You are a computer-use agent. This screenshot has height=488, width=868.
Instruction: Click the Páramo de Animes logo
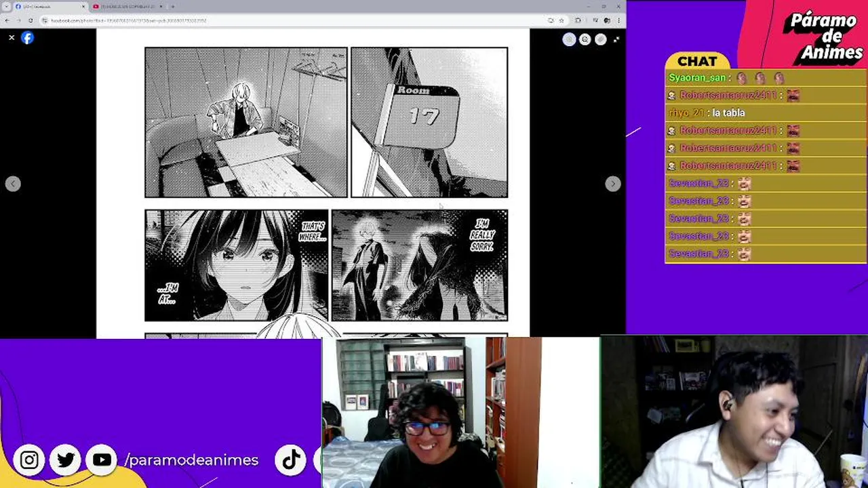(x=825, y=37)
